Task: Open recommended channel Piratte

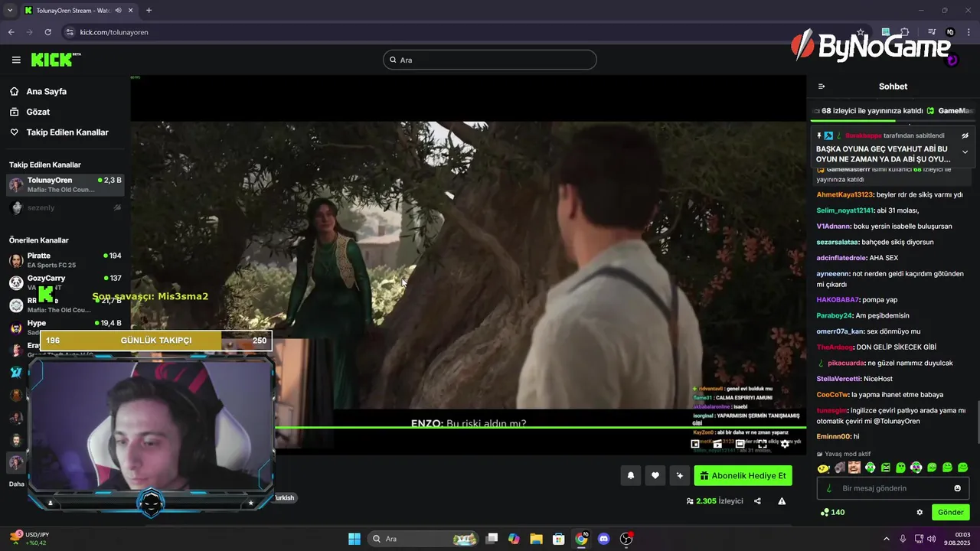Action: click(65, 260)
